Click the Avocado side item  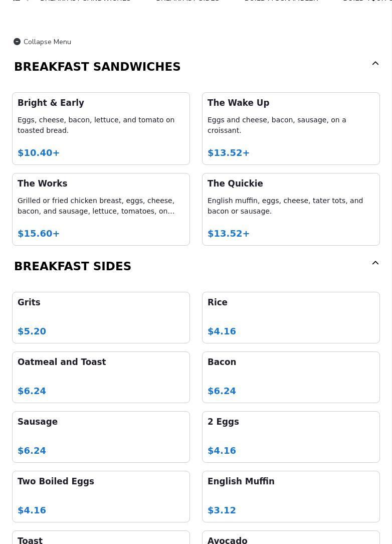tap(291, 538)
